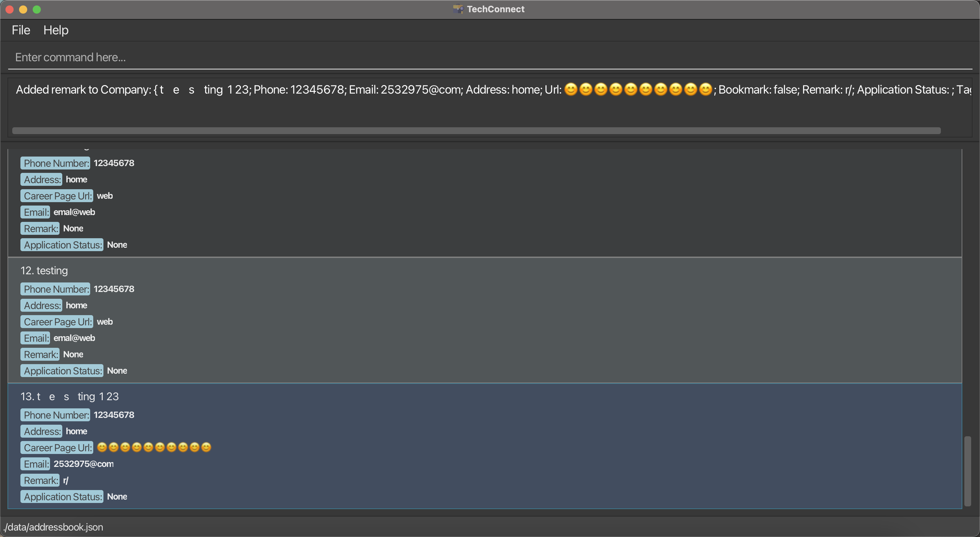Screen dimensions: 980x537
Task: Open the File menu
Action: pos(20,30)
